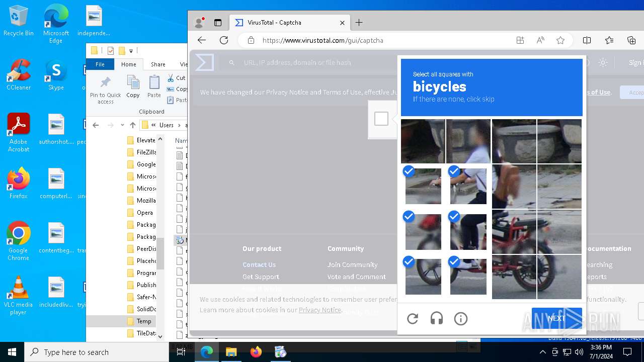Image resolution: width=644 pixels, height=362 pixels.
Task: Click Pin to Quick access in ribbon
Action: [106, 90]
